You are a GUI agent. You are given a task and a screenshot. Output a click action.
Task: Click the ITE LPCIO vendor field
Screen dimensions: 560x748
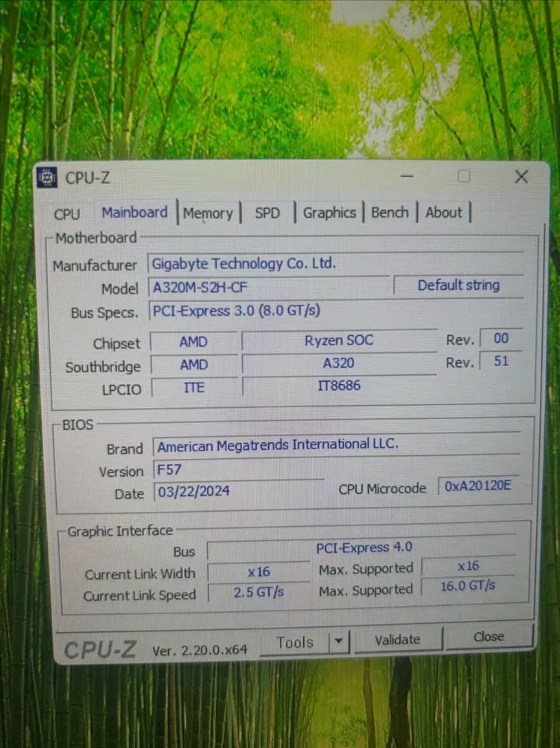[x=194, y=387]
